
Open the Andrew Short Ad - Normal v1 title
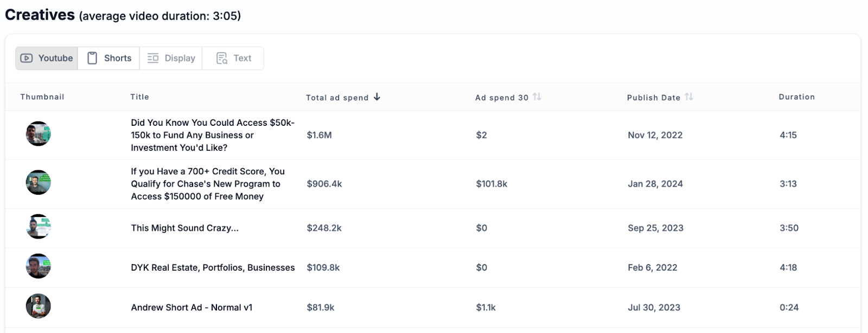click(x=192, y=308)
